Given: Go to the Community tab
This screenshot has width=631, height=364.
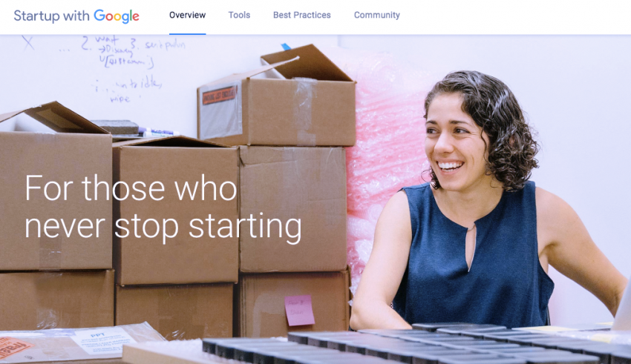Looking at the screenshot, I should click(x=376, y=16).
